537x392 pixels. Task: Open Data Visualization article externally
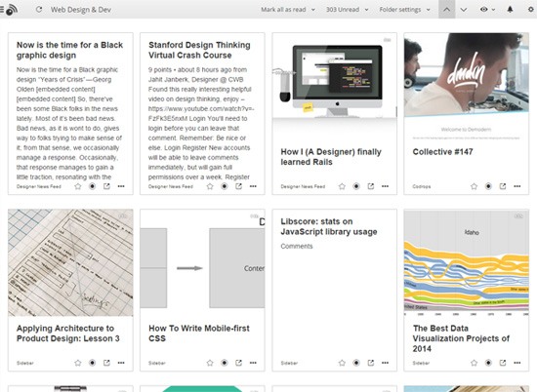[503, 363]
